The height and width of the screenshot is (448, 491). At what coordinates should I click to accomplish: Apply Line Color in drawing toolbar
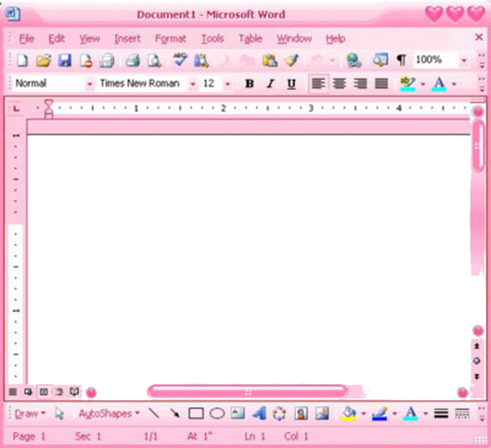(x=380, y=413)
